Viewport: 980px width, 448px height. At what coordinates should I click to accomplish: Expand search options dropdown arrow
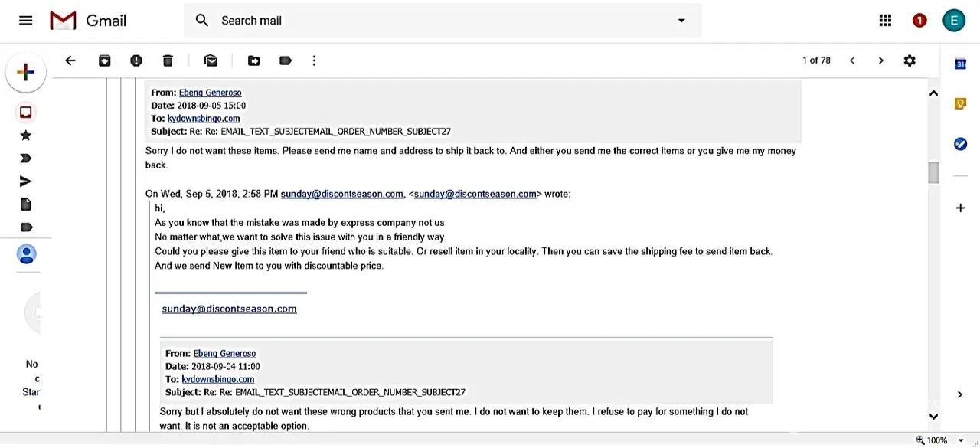tap(681, 21)
